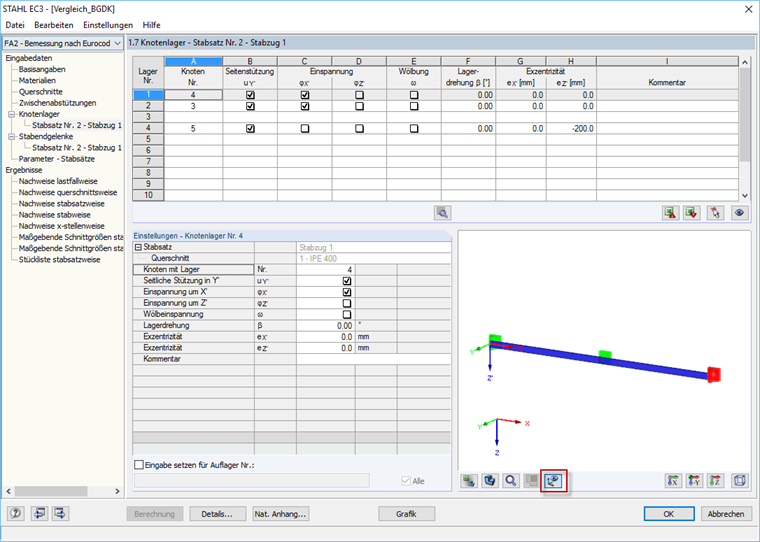
Task: Click Knoten Nr. cell with value 3
Action: 193,106
